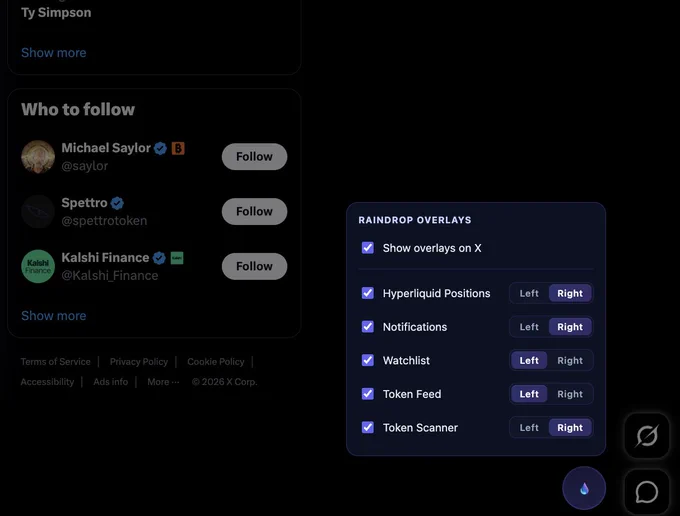680x516 pixels.
Task: Click the Raindrop Overlays panel title
Action: point(415,220)
